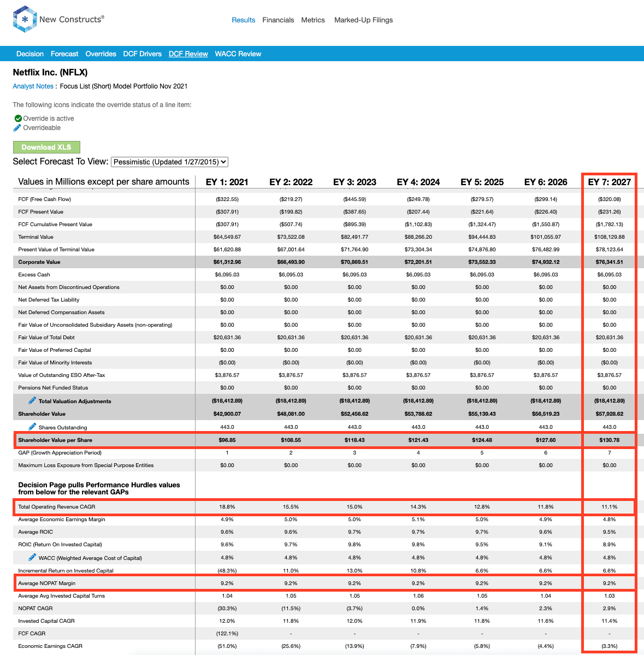Click the New Constructs hexagon logo
This screenshot has width=644, height=655.
[x=25, y=19]
